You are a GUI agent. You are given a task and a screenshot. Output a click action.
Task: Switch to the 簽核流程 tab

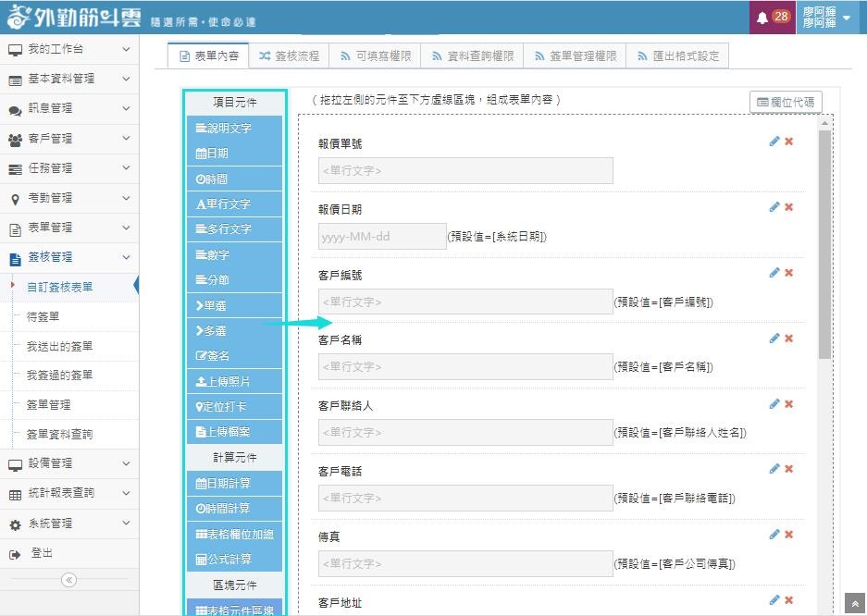pyautogui.click(x=289, y=55)
